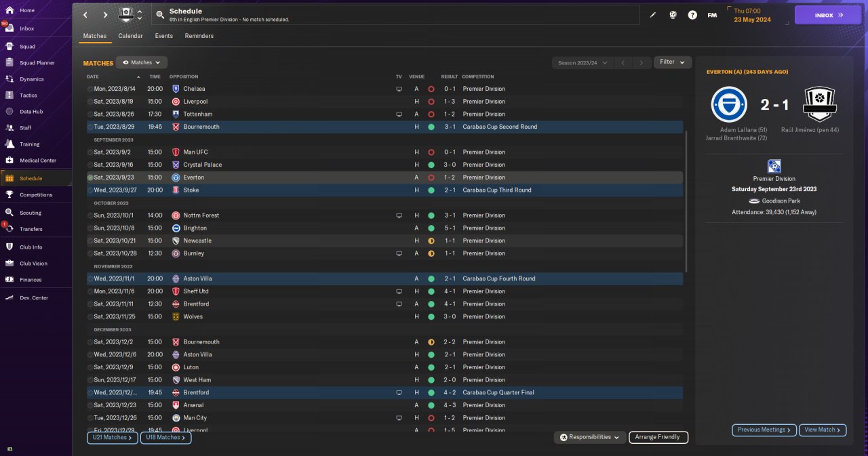Open Medical Center sidebar item
The width and height of the screenshot is (868, 456).
(x=37, y=160)
